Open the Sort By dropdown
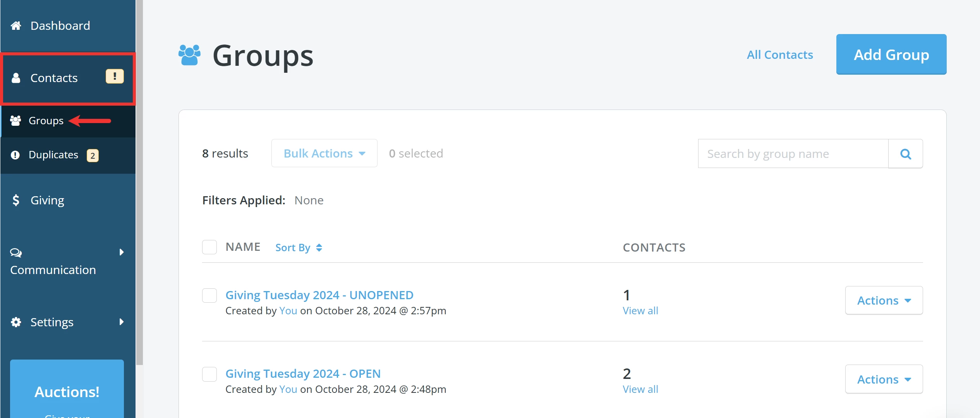The height and width of the screenshot is (418, 980). tap(299, 247)
